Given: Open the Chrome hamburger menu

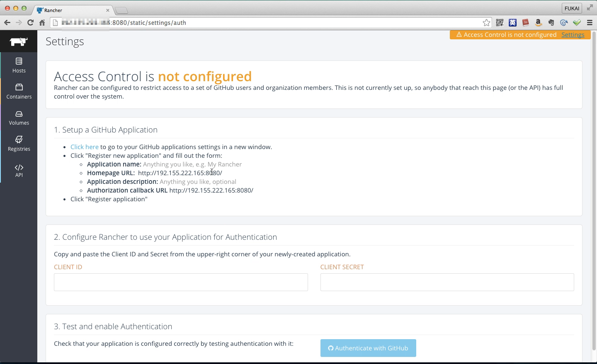Looking at the screenshot, I should (590, 23).
